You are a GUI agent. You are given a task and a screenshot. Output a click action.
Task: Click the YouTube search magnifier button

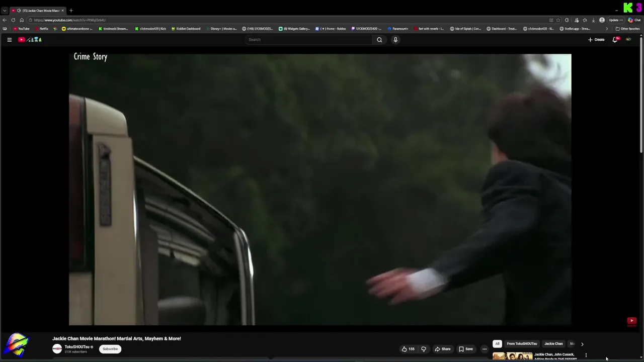click(379, 40)
